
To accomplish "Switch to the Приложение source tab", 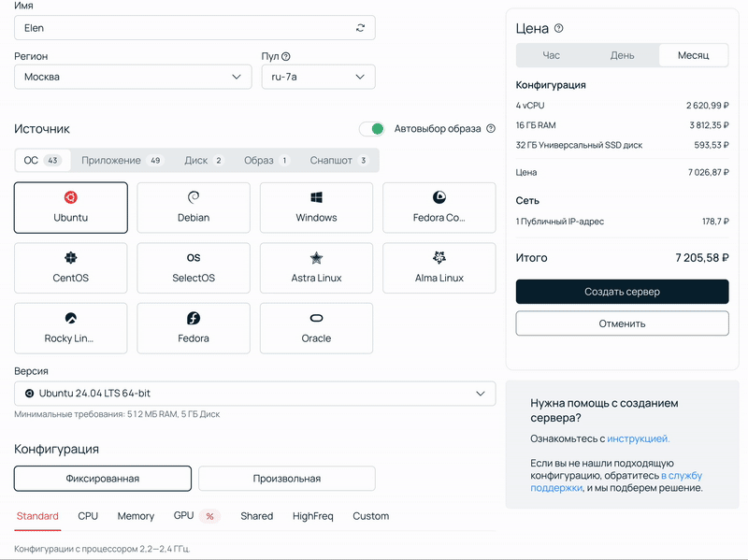I will (122, 160).
